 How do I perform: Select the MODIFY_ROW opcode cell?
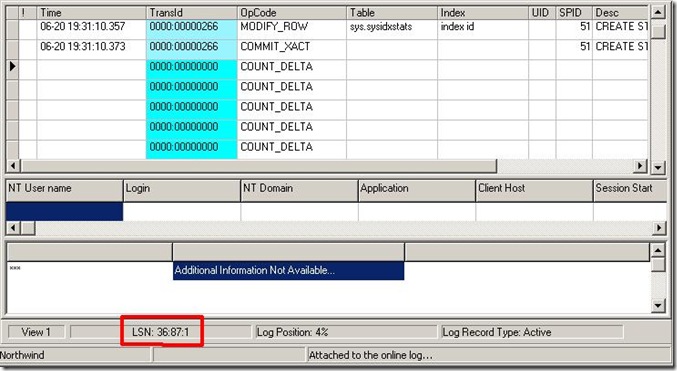[291, 29]
